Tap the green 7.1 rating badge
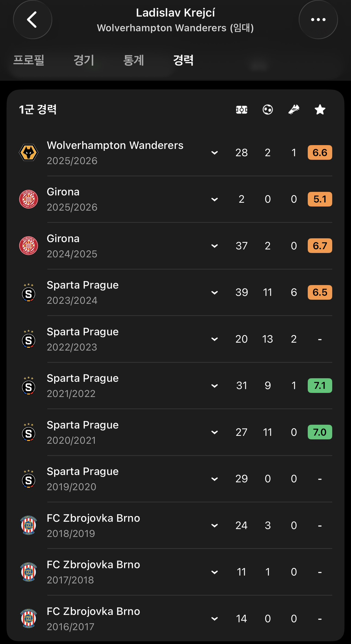The image size is (351, 644). pos(320,386)
